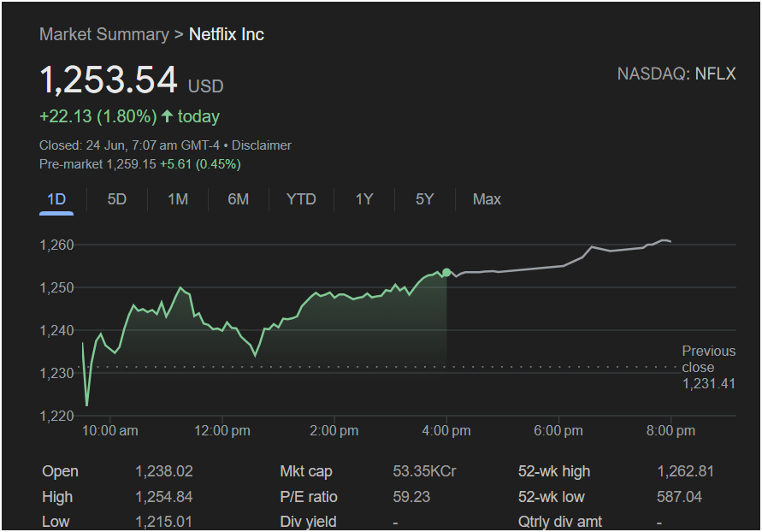Click the Market Summary breadcrumb link
The width and height of the screenshot is (762, 532).
(104, 34)
